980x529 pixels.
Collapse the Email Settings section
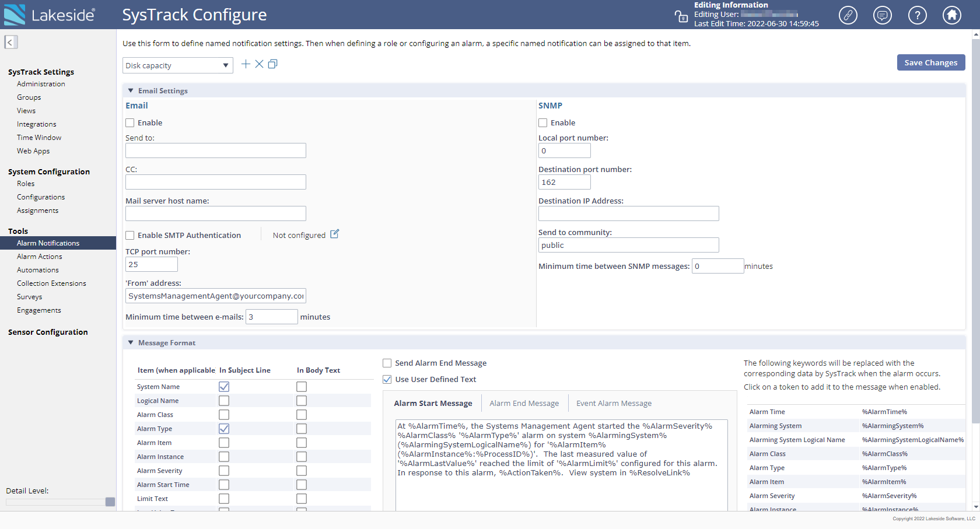click(x=131, y=91)
